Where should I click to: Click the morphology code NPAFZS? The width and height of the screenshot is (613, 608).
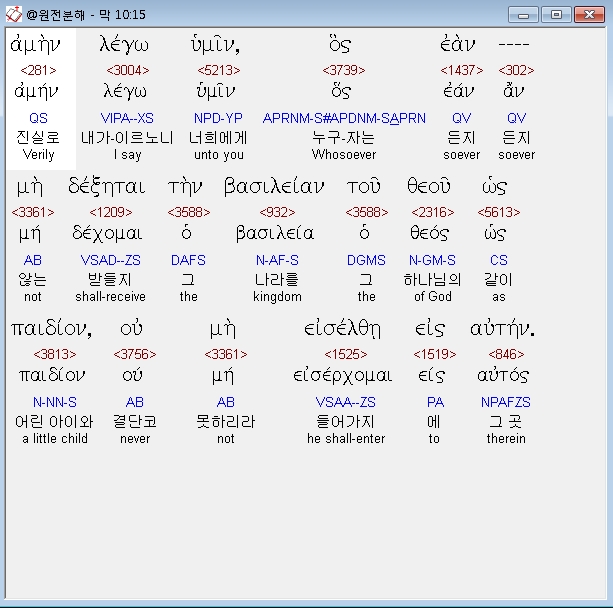(x=506, y=402)
